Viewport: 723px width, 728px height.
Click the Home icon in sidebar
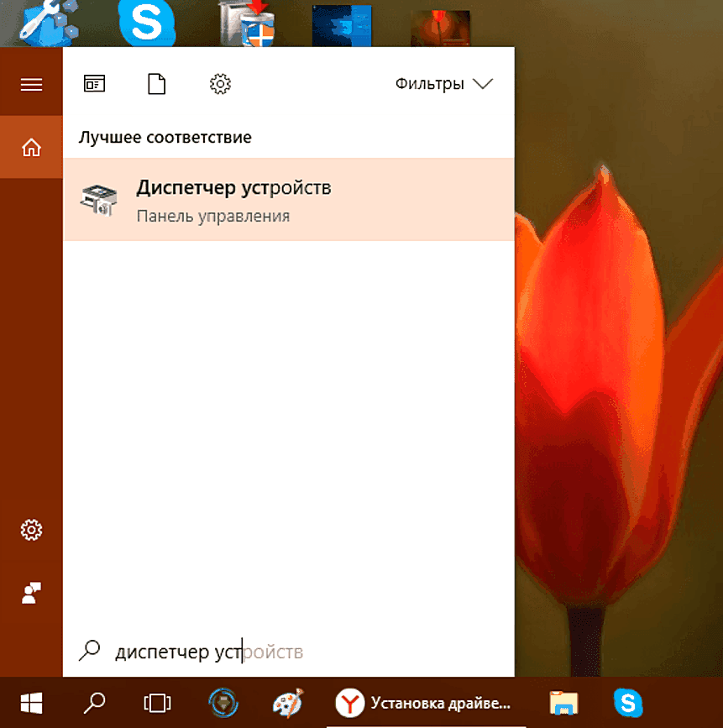[x=31, y=148]
